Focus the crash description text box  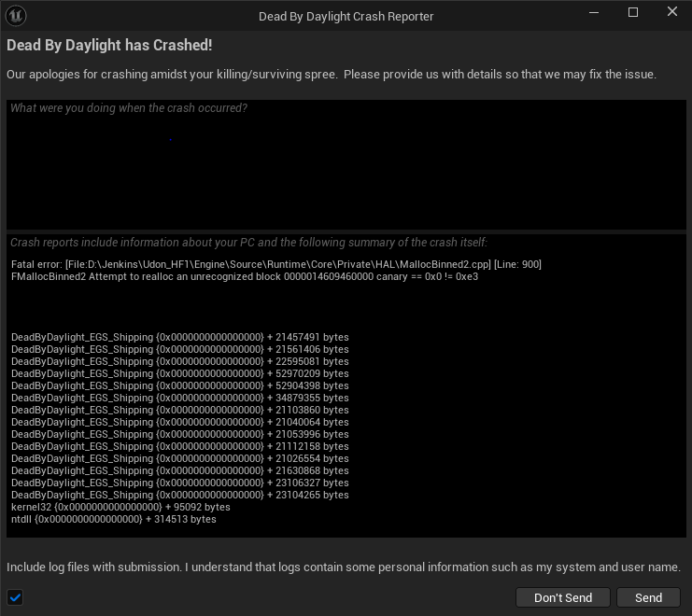346,164
